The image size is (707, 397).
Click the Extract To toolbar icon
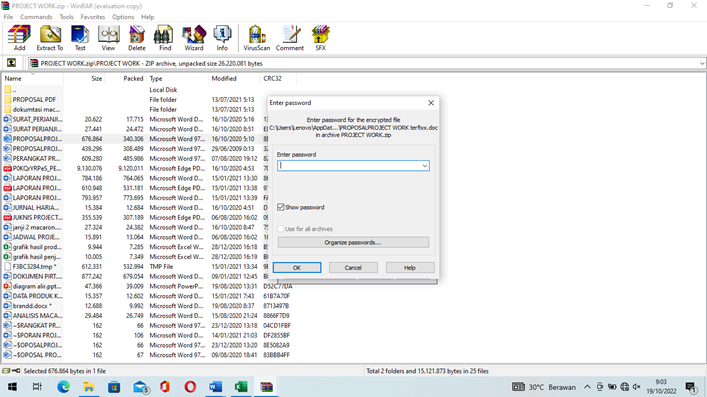tap(50, 38)
